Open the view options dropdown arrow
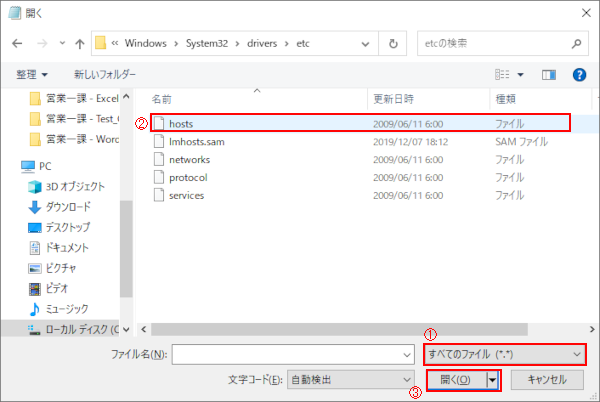The height and width of the screenshot is (402, 600). pos(520,75)
